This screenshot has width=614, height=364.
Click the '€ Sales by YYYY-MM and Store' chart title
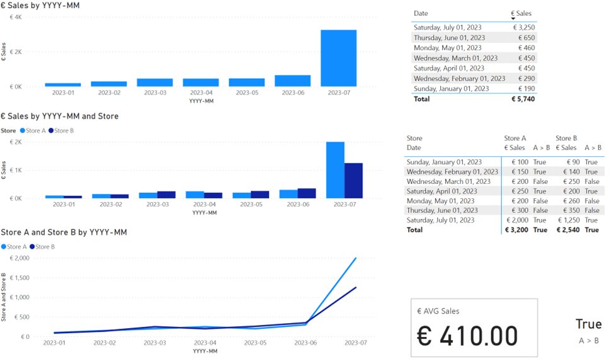pos(60,116)
